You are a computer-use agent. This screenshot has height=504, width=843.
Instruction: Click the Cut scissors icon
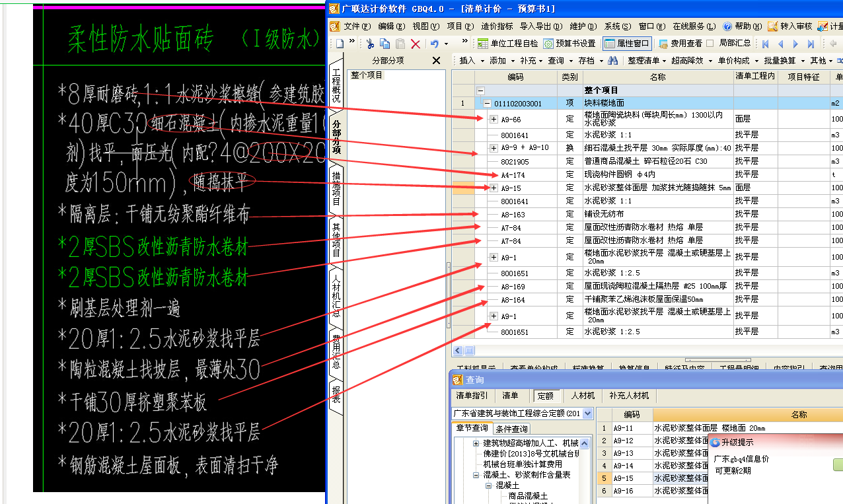[370, 44]
